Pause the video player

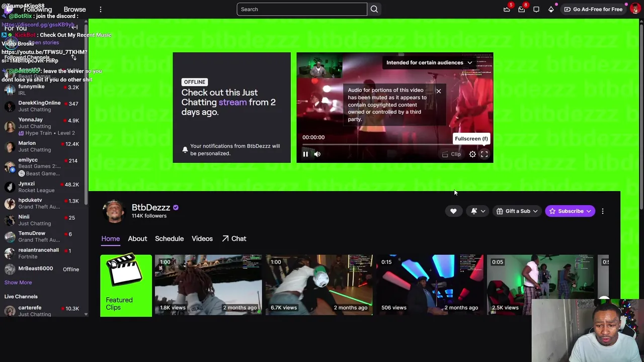[305, 154]
